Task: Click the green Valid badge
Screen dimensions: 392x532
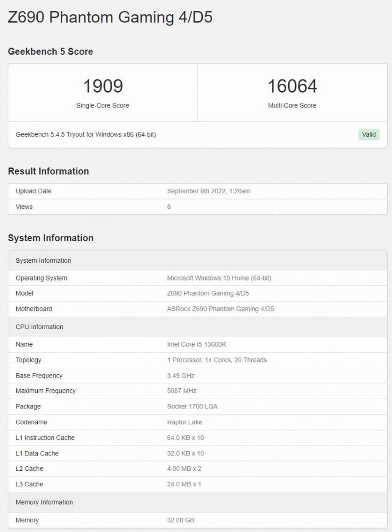Action: tap(368, 134)
